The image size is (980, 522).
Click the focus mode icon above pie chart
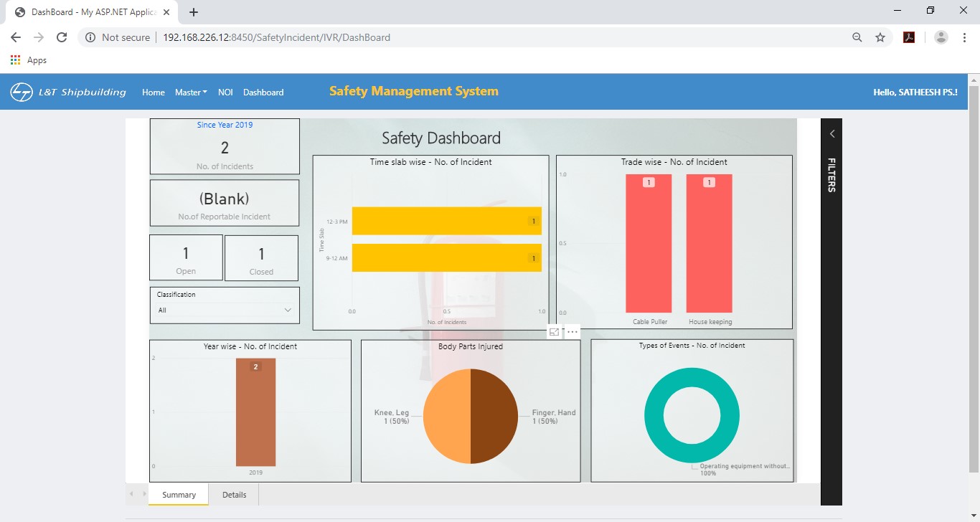point(554,332)
